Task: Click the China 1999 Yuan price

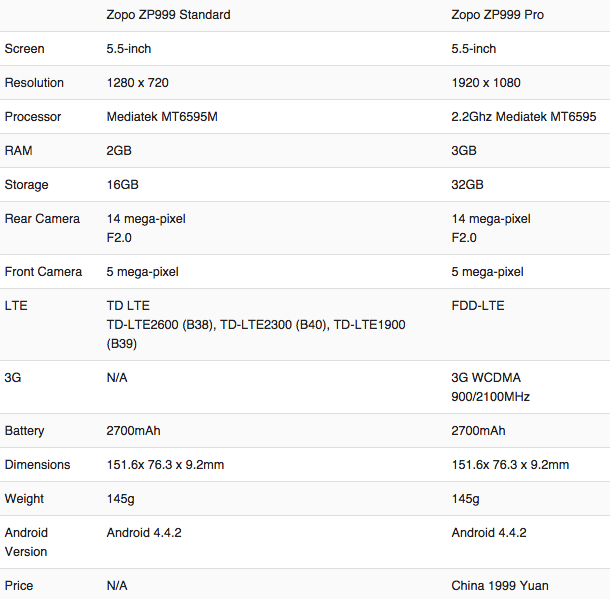Action: 500,586
